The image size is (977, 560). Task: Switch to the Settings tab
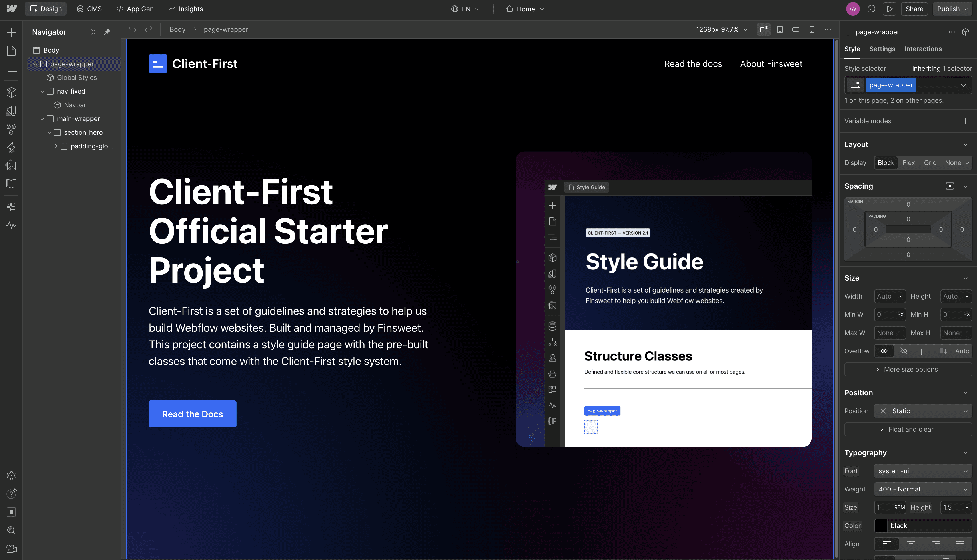[882, 49]
